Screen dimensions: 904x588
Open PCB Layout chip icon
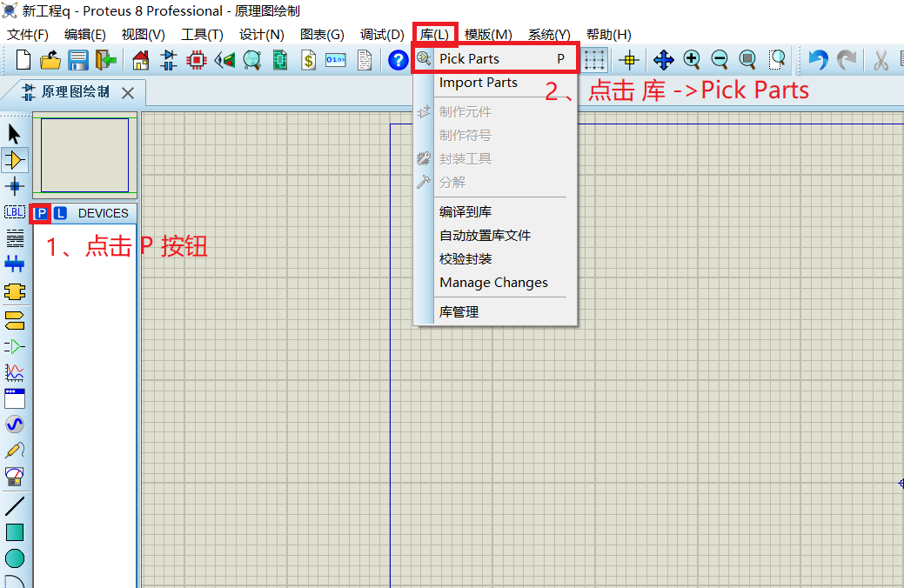click(x=196, y=59)
